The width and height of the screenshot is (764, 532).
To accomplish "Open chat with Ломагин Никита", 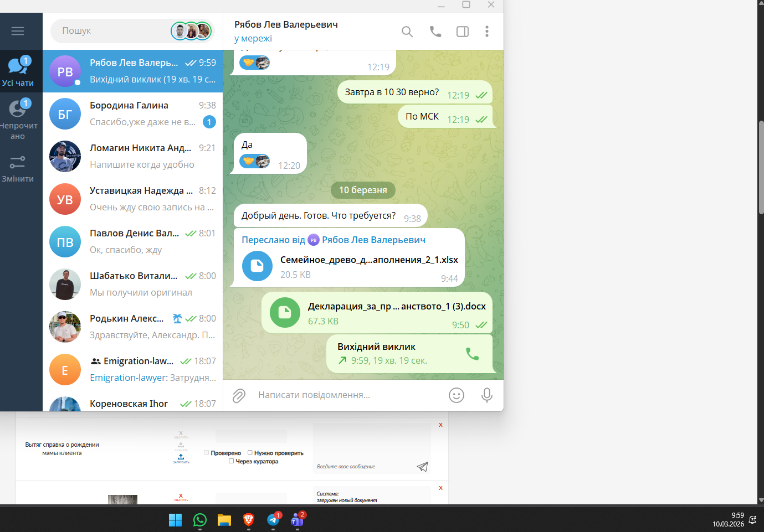I will click(133, 157).
